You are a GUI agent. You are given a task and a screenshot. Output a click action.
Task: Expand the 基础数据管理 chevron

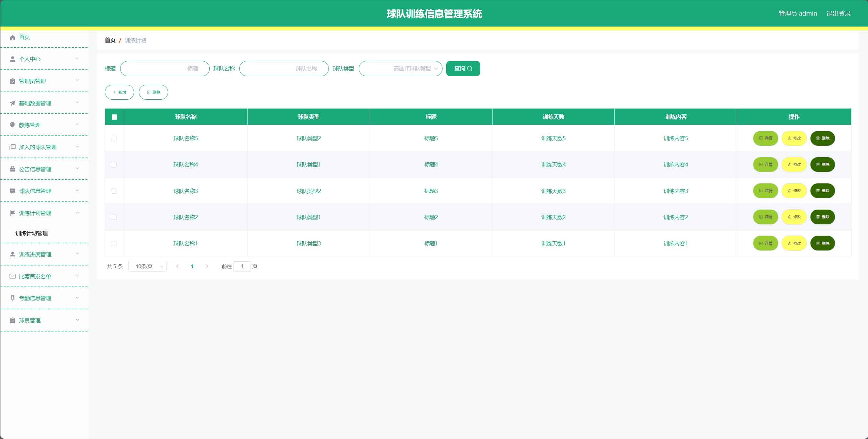pyautogui.click(x=77, y=102)
